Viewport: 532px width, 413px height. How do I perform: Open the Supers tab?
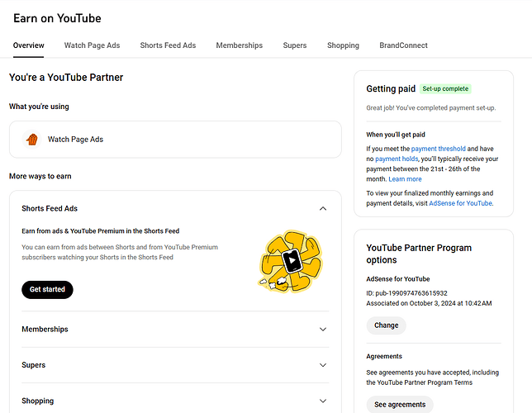click(x=294, y=45)
